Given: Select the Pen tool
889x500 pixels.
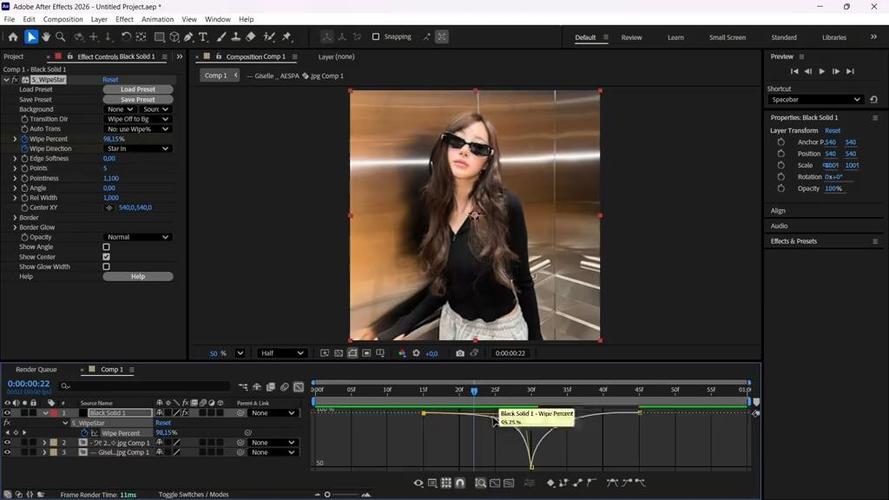Looking at the screenshot, I should (x=188, y=37).
